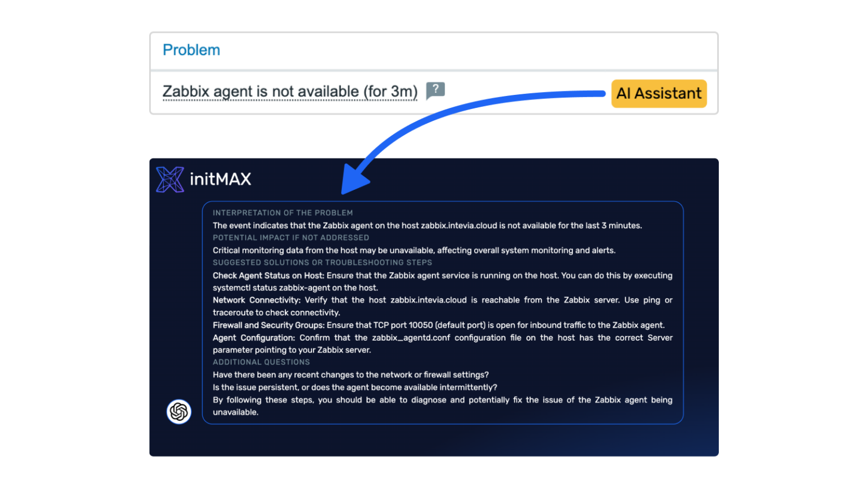
Task: Select the Suggested Solutions or Troubleshooting Steps heading
Action: click(322, 263)
